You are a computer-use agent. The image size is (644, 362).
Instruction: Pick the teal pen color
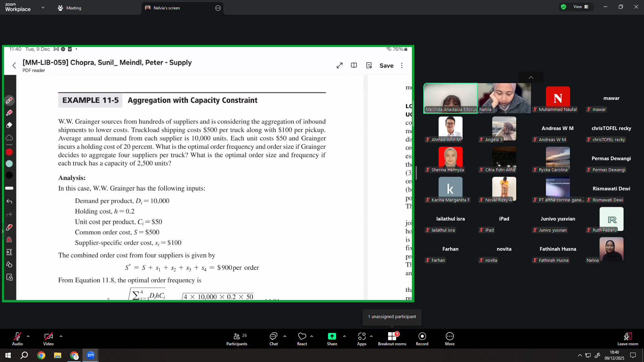(x=9, y=164)
